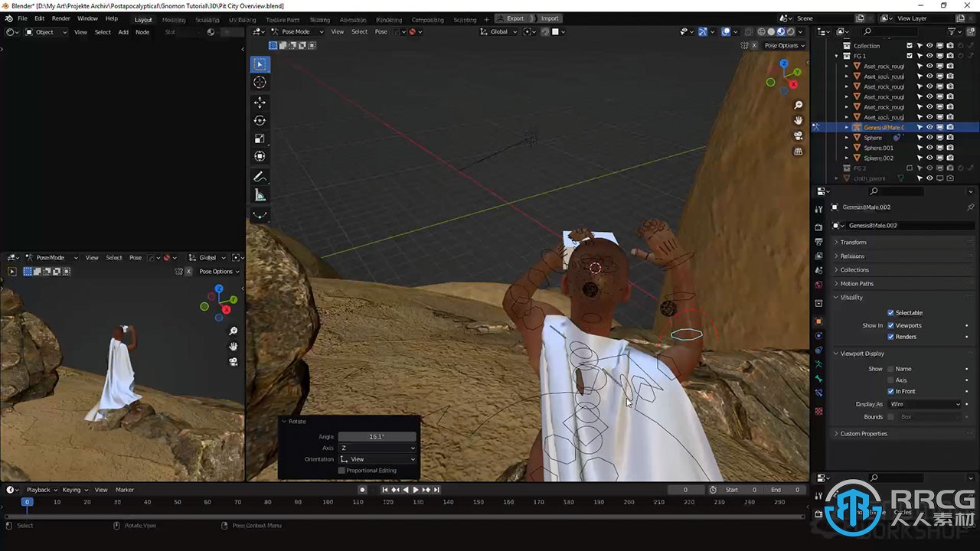Viewport: 980px width, 551px height.
Task: Jump to the timeline start frame
Action: [385, 490]
